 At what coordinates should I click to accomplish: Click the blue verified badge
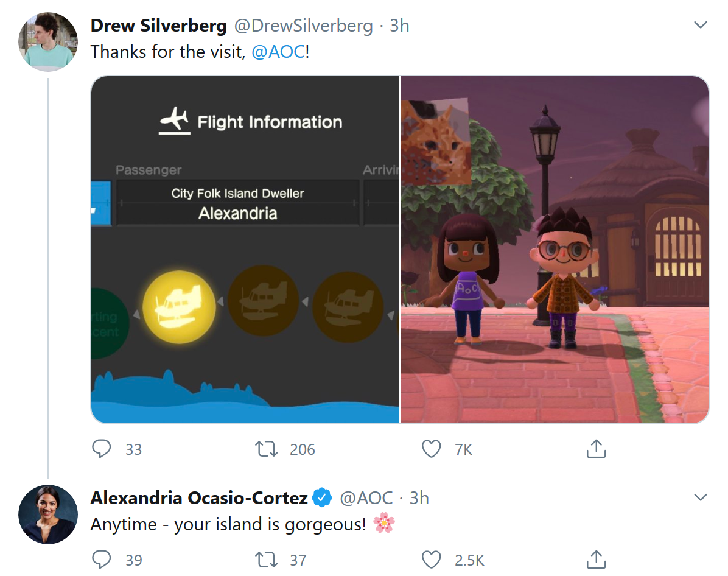(322, 497)
